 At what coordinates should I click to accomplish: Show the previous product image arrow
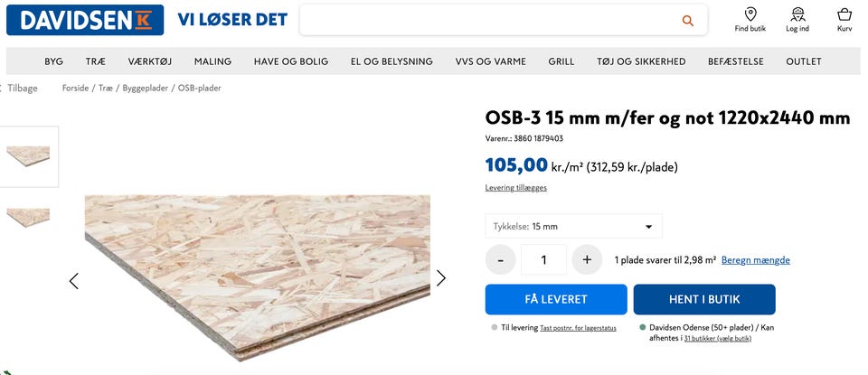73,281
